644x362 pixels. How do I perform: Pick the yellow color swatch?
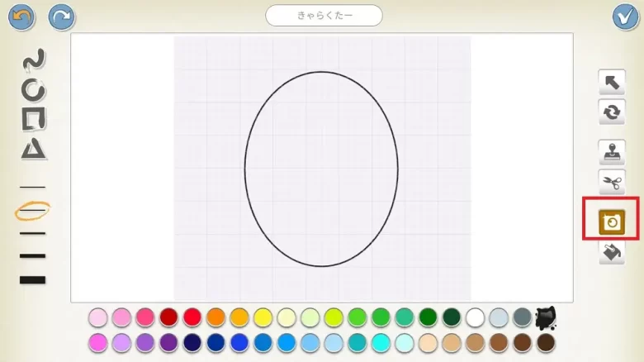pos(263,317)
